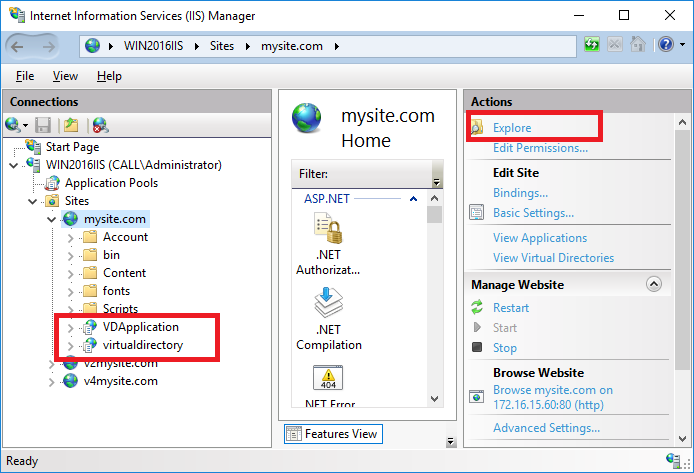Viewport: 694px width, 473px height.
Task: Click the Explore action link
Action: (512, 127)
